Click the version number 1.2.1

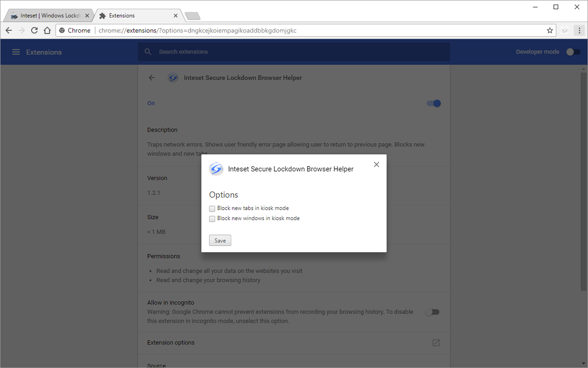[x=154, y=193]
